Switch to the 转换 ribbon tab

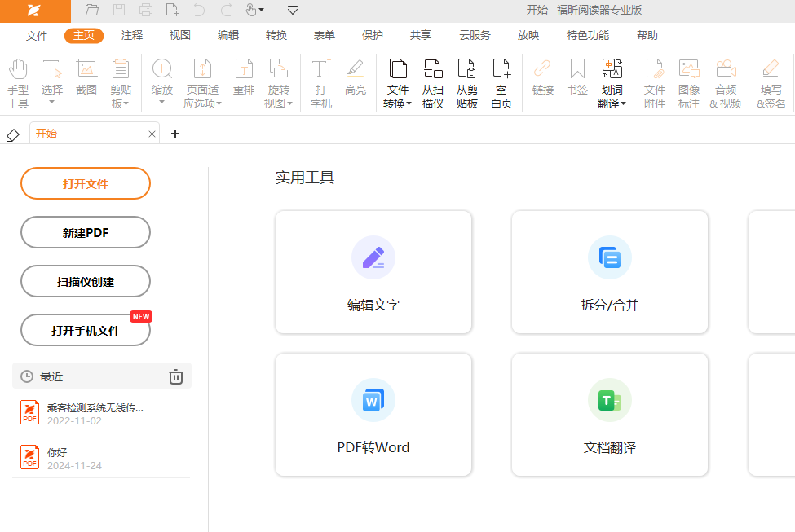[x=276, y=36]
